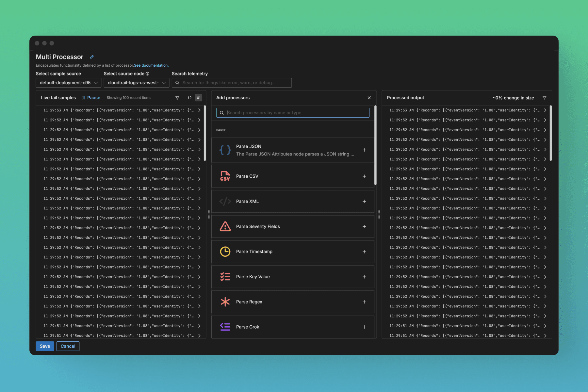Click the Live tail samples panel scrollbar
Image resolution: width=588 pixels, height=392 pixels.
tap(205, 133)
